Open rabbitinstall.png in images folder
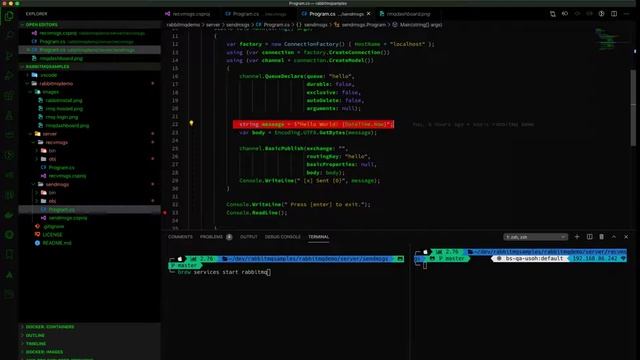Screen dimensions: 640x360 click(x=64, y=100)
